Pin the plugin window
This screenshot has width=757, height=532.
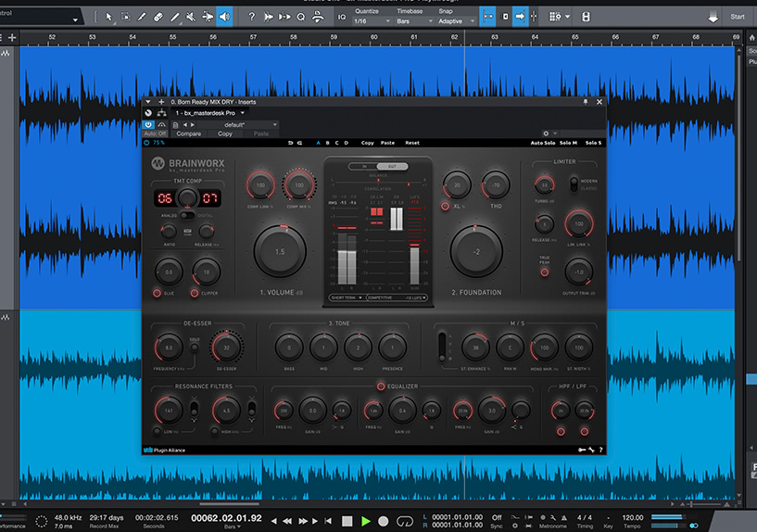(x=586, y=102)
